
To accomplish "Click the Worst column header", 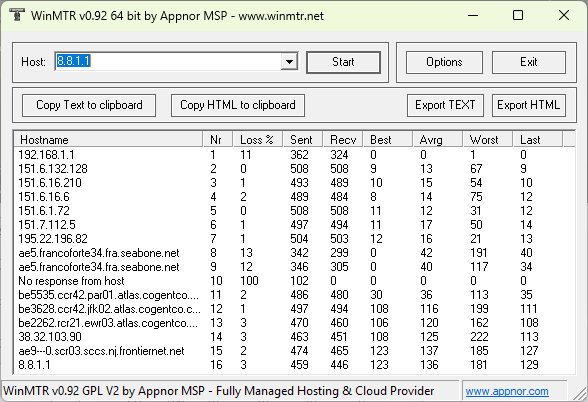I will [488, 140].
